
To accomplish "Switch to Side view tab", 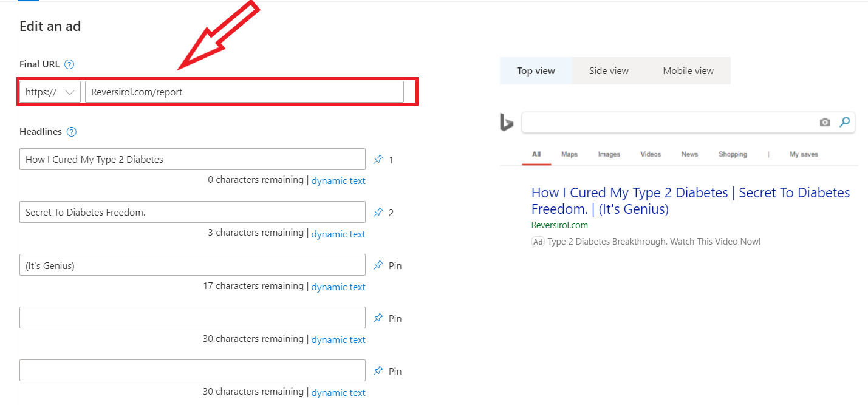I will (609, 71).
